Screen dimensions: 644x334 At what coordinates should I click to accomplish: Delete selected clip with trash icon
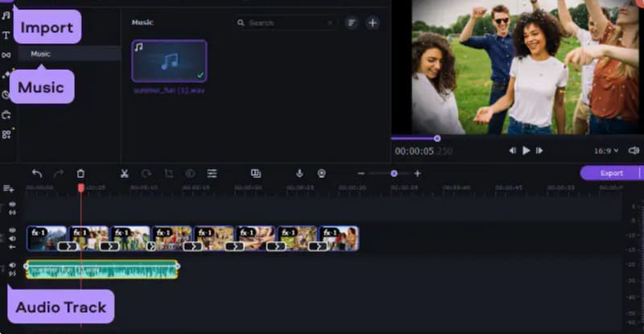[80, 173]
